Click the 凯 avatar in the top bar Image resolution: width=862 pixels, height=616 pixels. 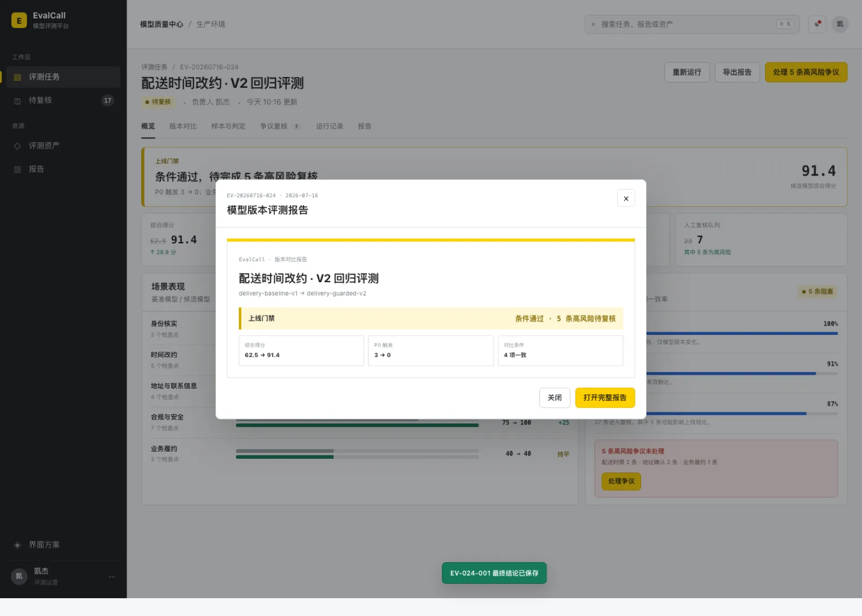point(840,24)
